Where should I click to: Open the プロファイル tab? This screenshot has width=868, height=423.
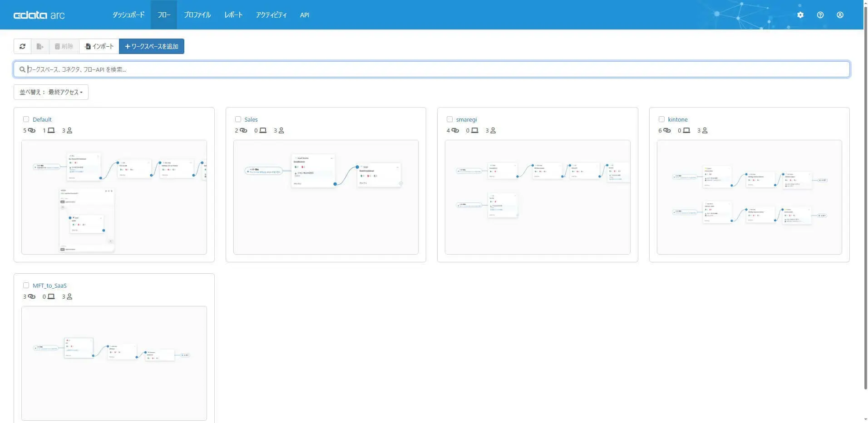click(x=197, y=15)
